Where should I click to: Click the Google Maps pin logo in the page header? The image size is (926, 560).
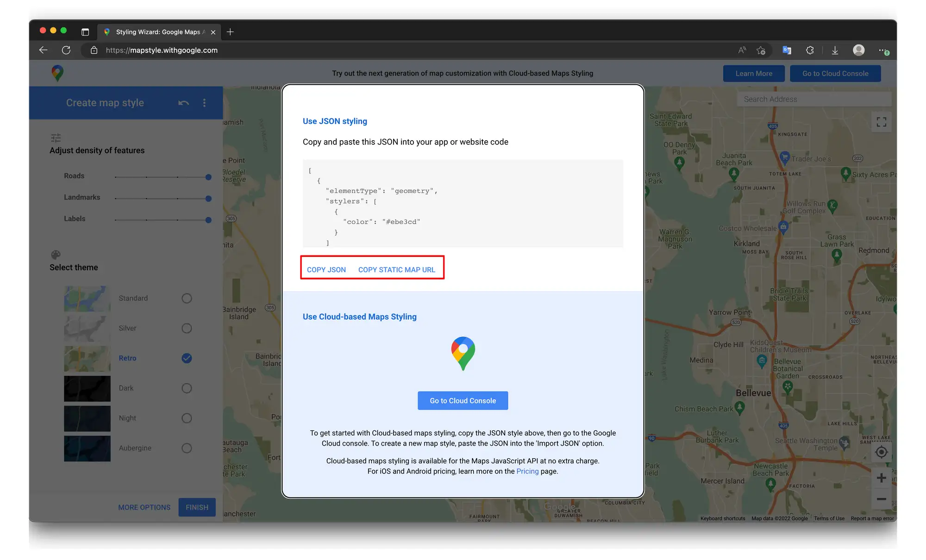(x=57, y=73)
